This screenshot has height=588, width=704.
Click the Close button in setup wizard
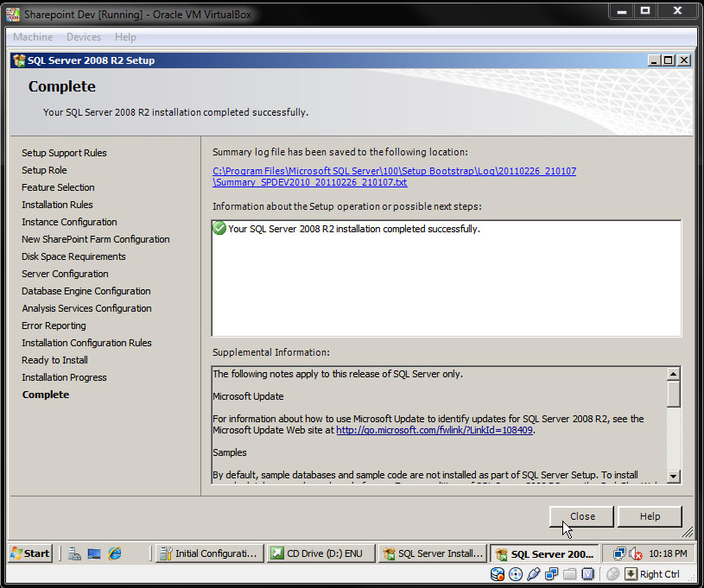tap(581, 516)
